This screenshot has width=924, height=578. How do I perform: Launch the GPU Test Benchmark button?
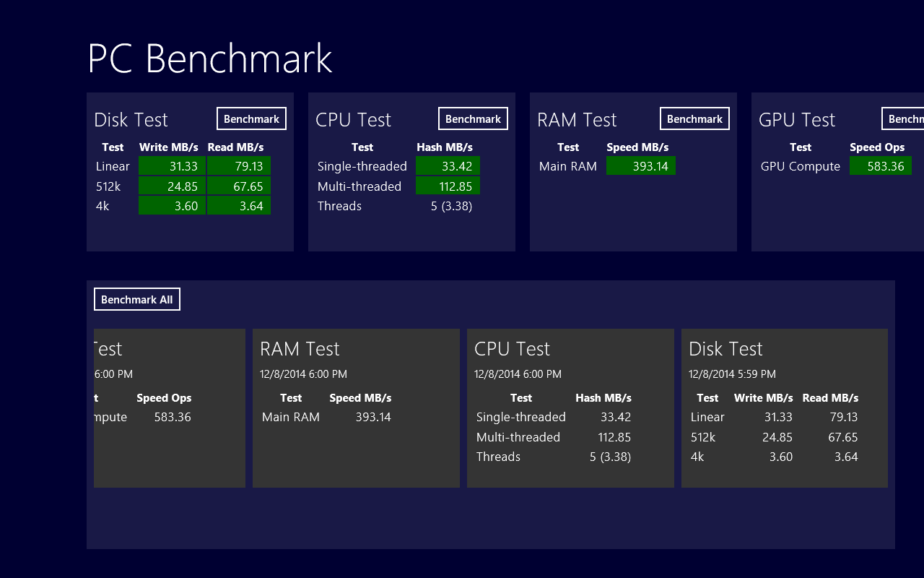click(x=904, y=119)
